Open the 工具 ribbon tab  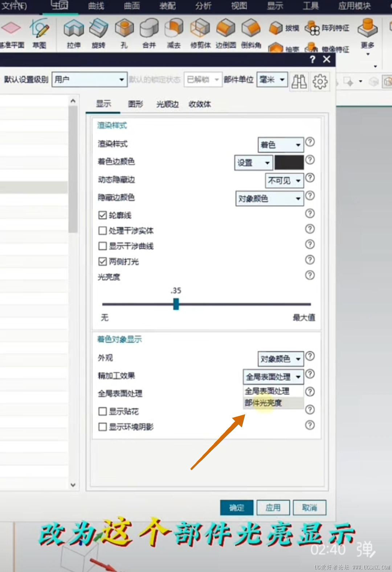click(x=311, y=6)
